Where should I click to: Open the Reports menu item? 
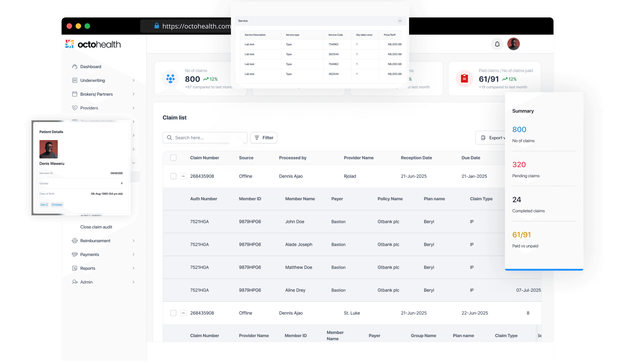[88, 268]
